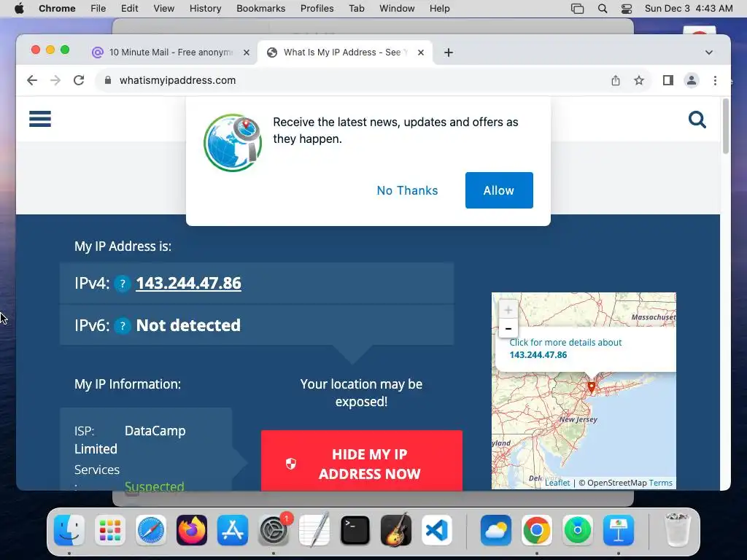The image size is (747, 560).
Task: Open the Bookmarks menu
Action: coord(261,9)
